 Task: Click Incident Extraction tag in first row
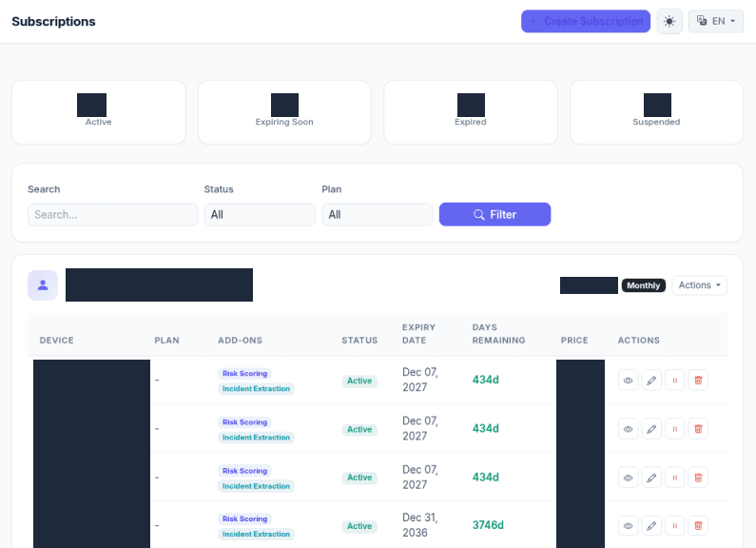click(256, 389)
